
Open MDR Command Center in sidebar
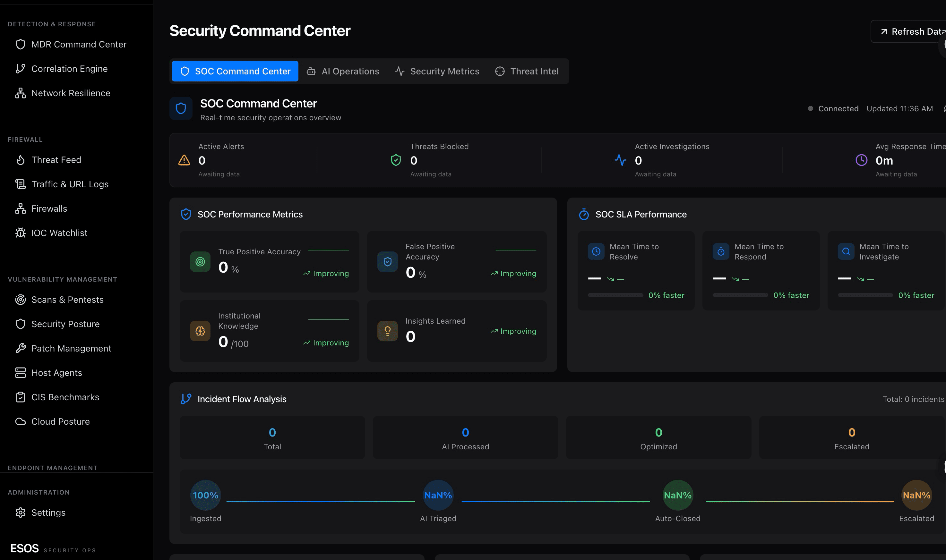click(77, 44)
